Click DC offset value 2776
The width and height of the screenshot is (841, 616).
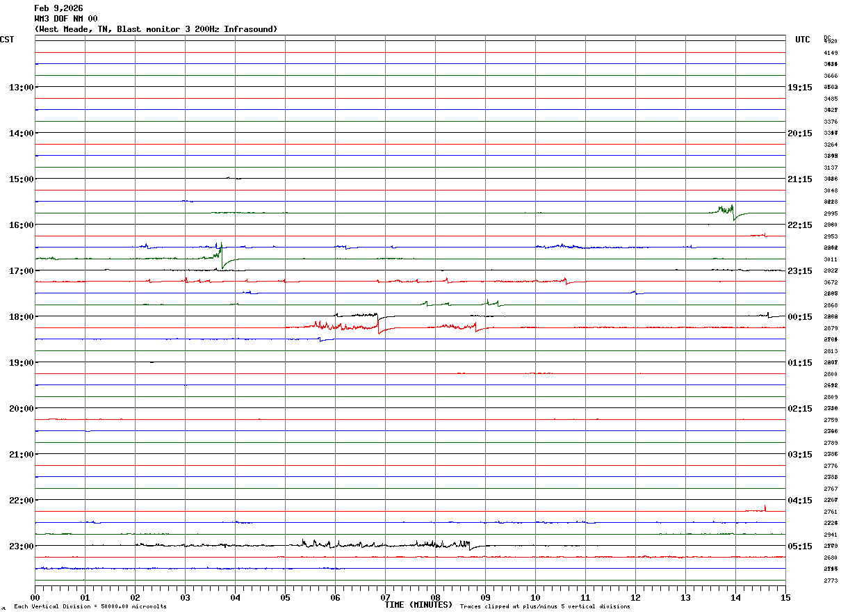pos(831,466)
